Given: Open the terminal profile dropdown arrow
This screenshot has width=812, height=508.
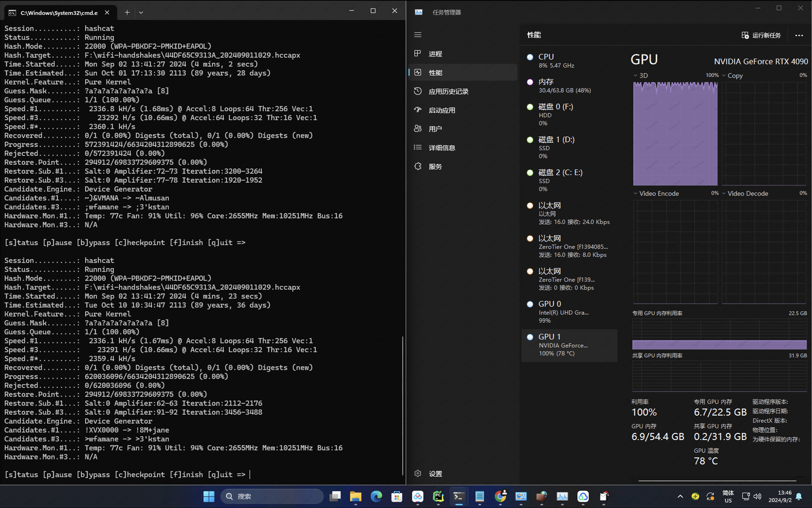Looking at the screenshot, I should tap(141, 12).
